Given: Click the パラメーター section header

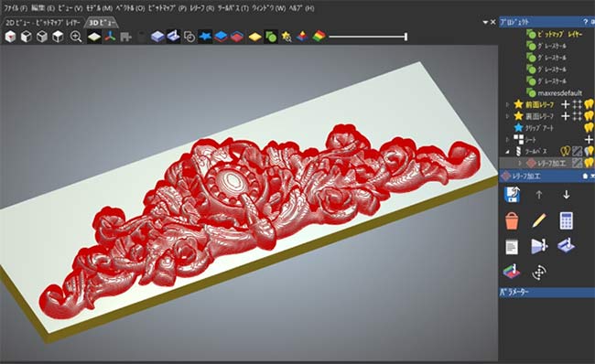Looking at the screenshot, I should coord(546,292).
